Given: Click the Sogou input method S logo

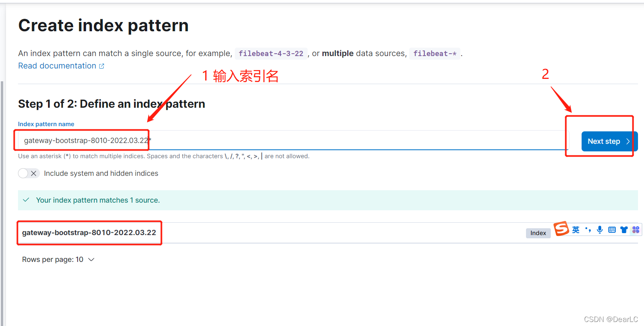Looking at the screenshot, I should pos(561,229).
